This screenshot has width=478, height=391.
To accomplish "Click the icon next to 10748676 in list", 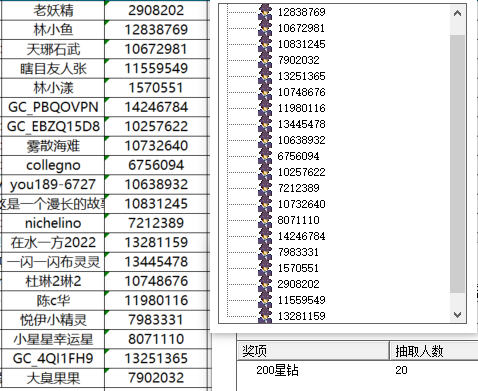I will [265, 92].
